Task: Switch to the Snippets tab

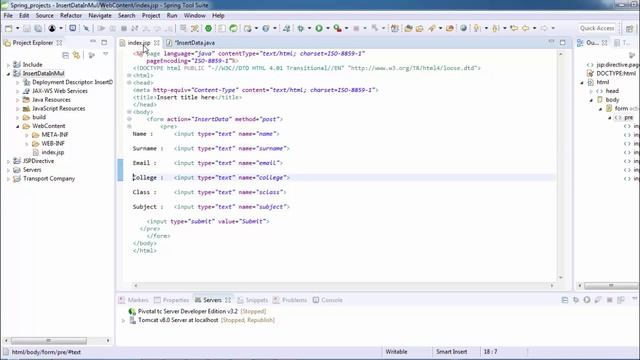Action: tap(252, 300)
